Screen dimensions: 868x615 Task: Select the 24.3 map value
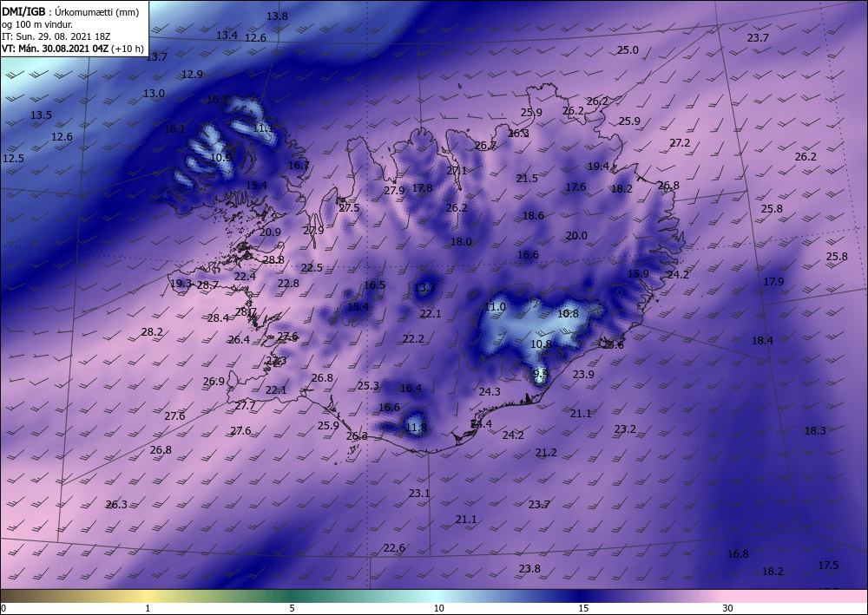click(490, 391)
